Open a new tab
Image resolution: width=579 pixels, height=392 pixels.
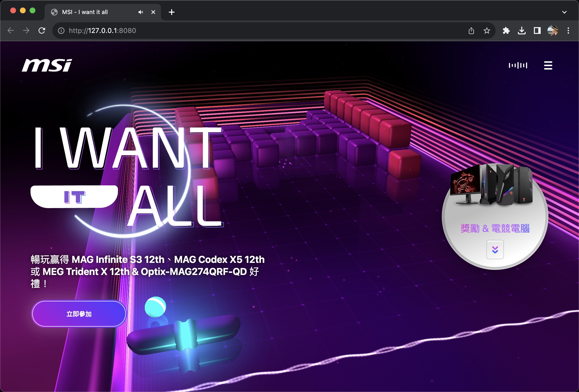[171, 12]
